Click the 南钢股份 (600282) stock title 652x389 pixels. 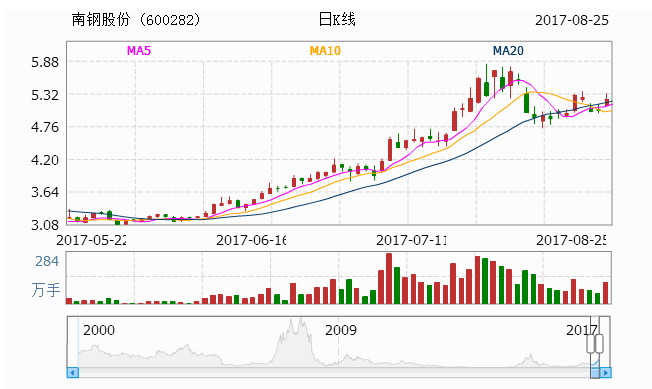pos(136,20)
